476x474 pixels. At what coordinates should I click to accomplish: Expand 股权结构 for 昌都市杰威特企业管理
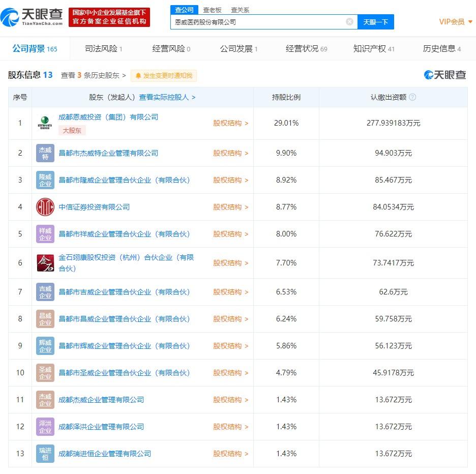(x=230, y=153)
